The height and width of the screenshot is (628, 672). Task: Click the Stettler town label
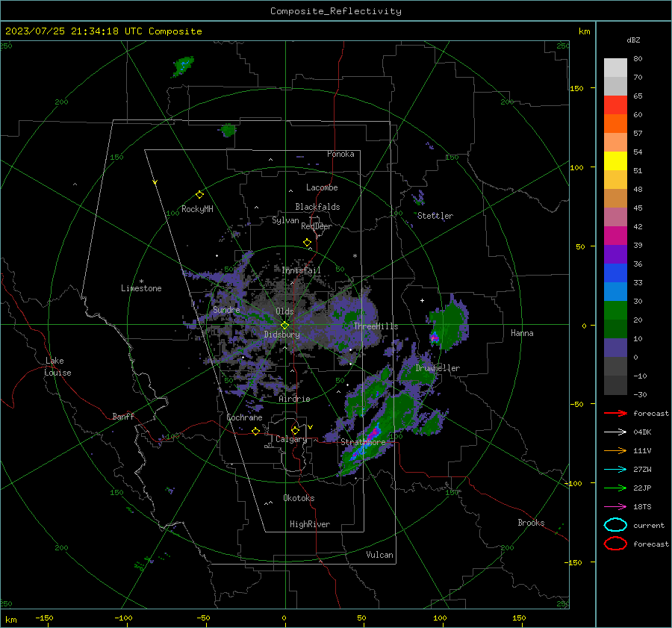[x=435, y=216]
